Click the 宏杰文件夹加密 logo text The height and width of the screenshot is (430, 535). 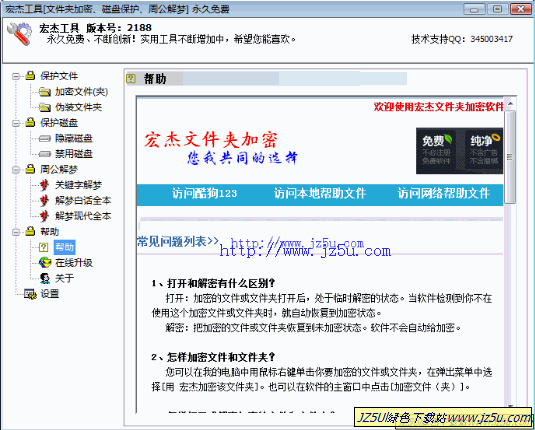tap(211, 141)
